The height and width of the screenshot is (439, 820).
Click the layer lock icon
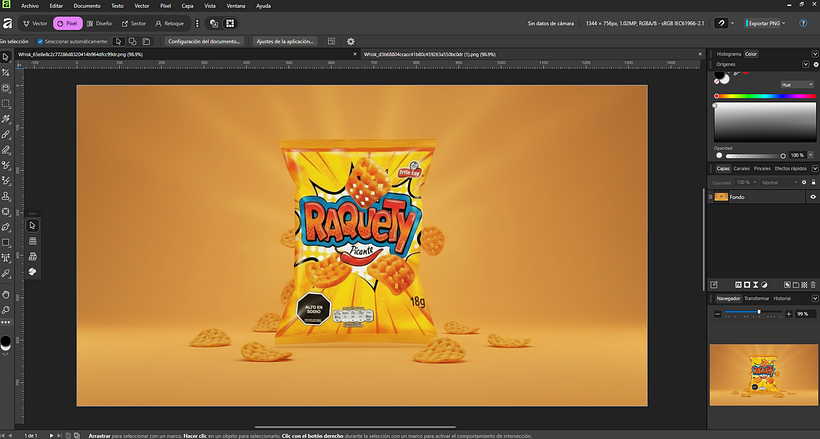tap(813, 182)
